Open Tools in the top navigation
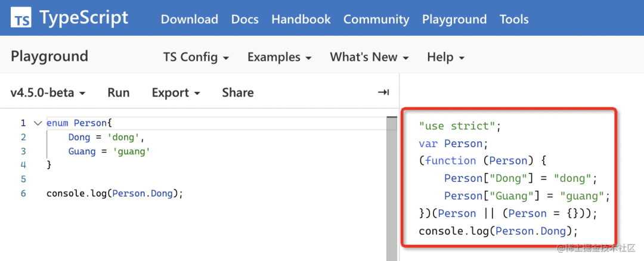 [x=514, y=20]
